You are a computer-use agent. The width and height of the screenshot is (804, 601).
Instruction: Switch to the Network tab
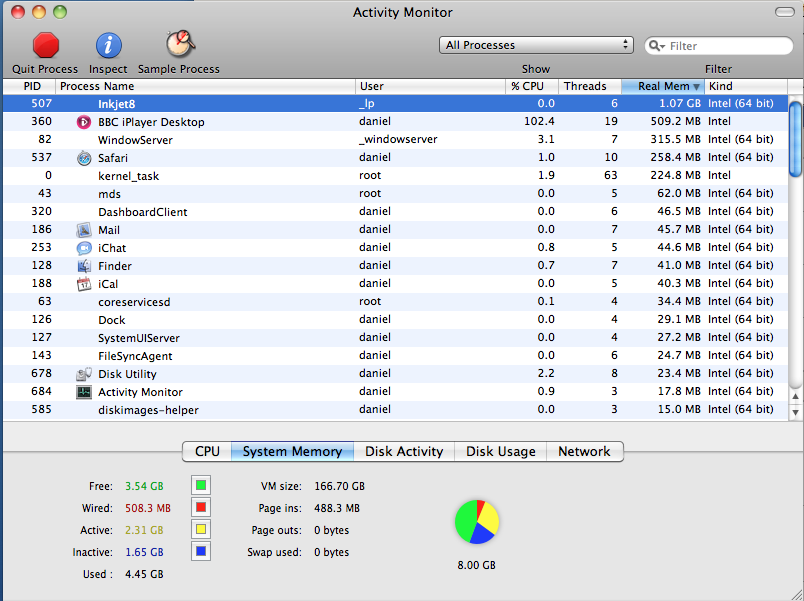[x=585, y=451]
